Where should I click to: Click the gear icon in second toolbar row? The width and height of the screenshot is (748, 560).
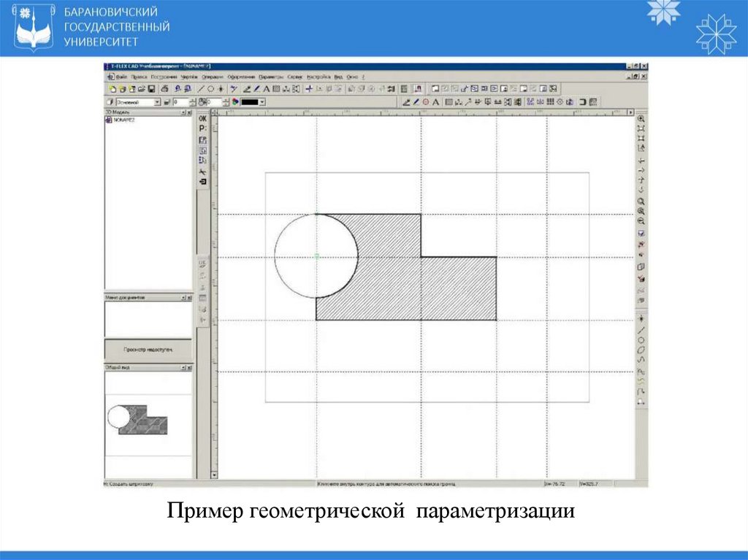(560, 102)
